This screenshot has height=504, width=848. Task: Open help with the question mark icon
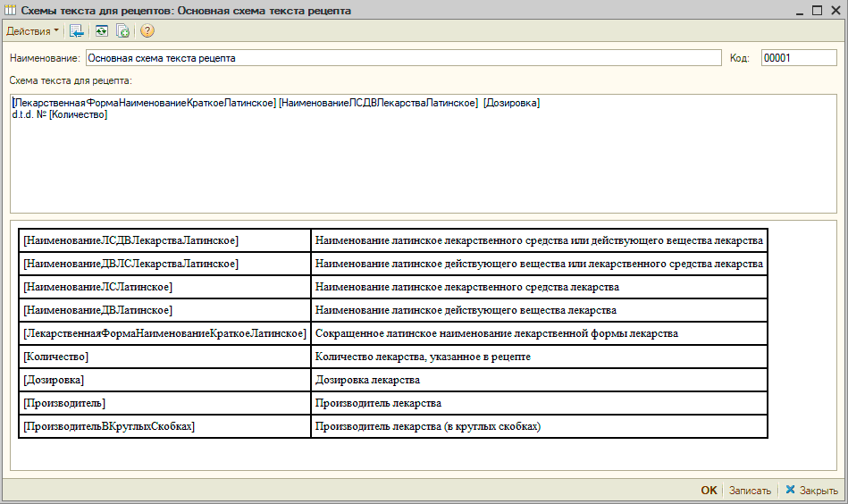(147, 31)
